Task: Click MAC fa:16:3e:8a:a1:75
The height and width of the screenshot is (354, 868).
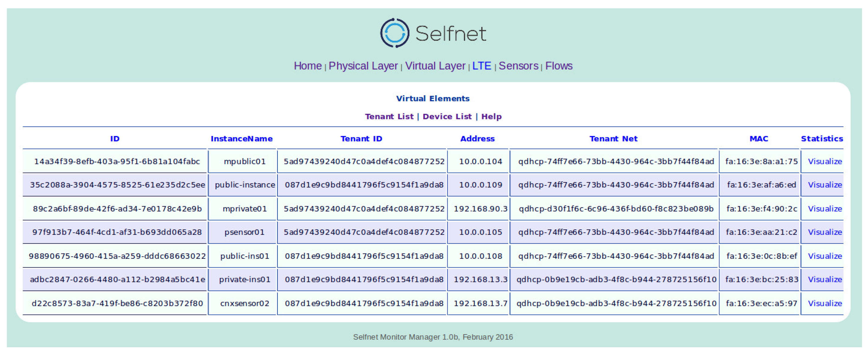Action: [762, 161]
